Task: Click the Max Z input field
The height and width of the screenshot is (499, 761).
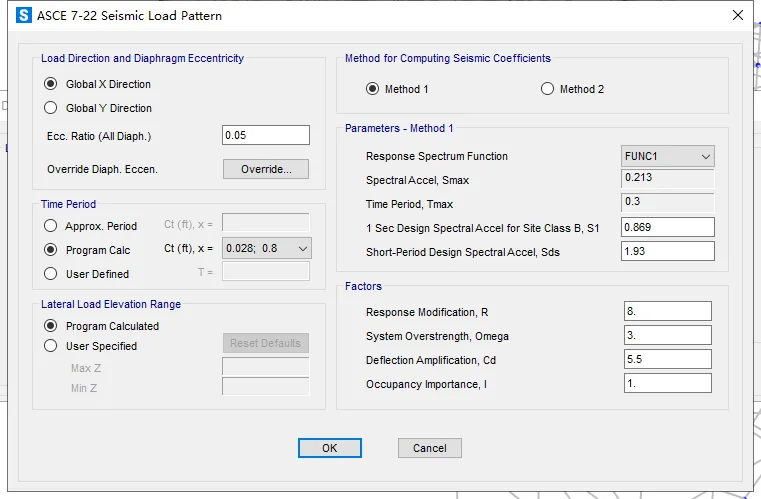Action: click(x=265, y=366)
